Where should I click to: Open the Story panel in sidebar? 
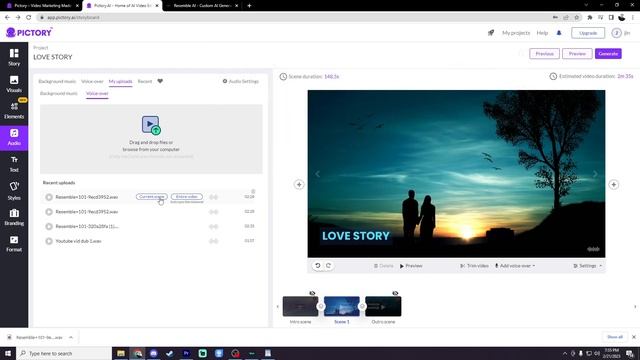(14, 57)
